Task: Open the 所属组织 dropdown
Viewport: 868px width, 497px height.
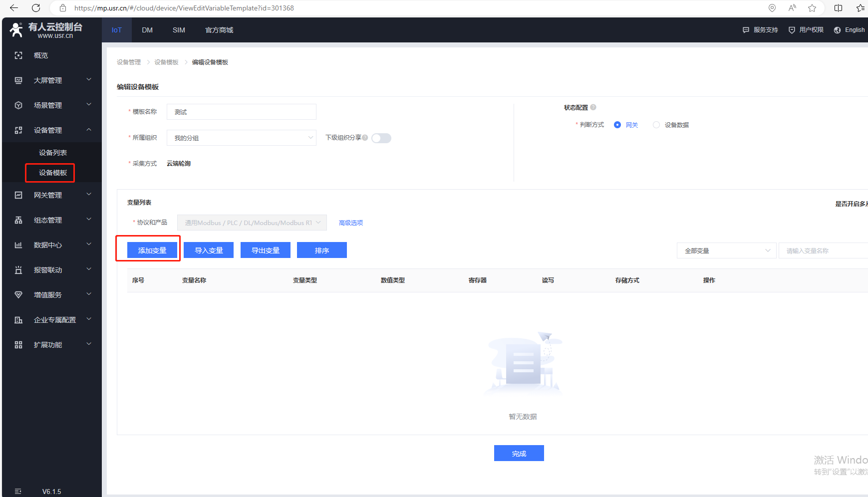Action: pyautogui.click(x=242, y=138)
